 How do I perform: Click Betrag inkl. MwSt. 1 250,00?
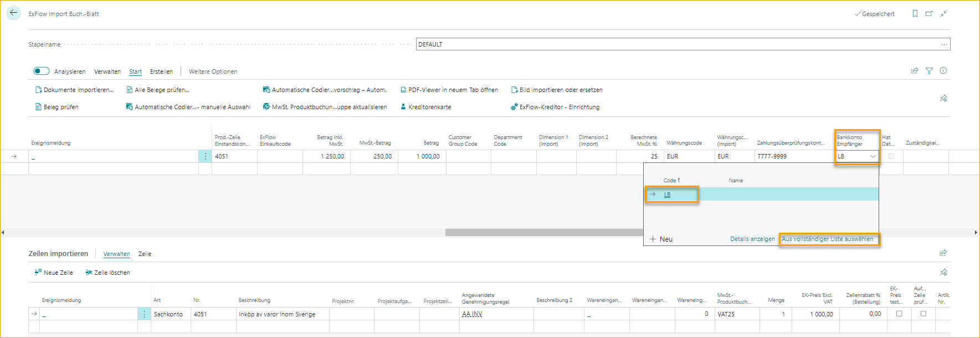pyautogui.click(x=326, y=156)
